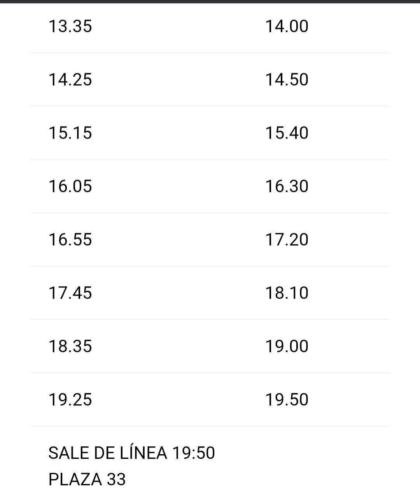
Task: Click the 19.25 schedule time
Action: 70,400
